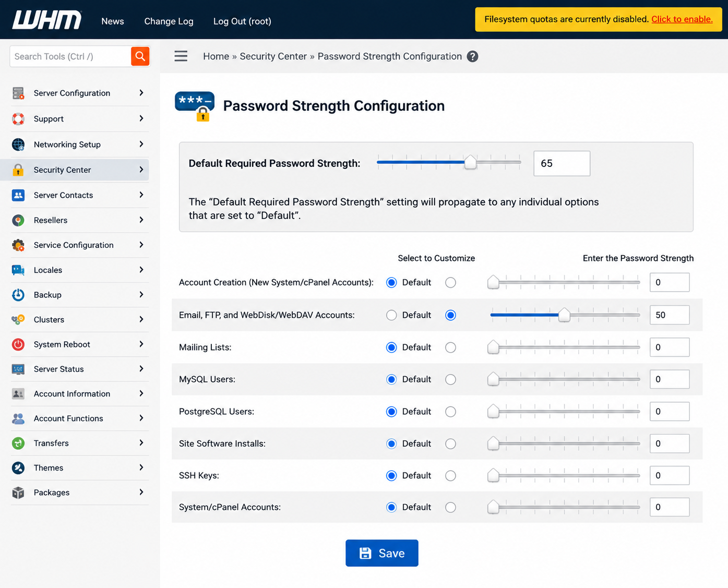Image resolution: width=728 pixels, height=588 pixels.
Task: Select customize radio for SSH Keys
Action: coord(450,475)
